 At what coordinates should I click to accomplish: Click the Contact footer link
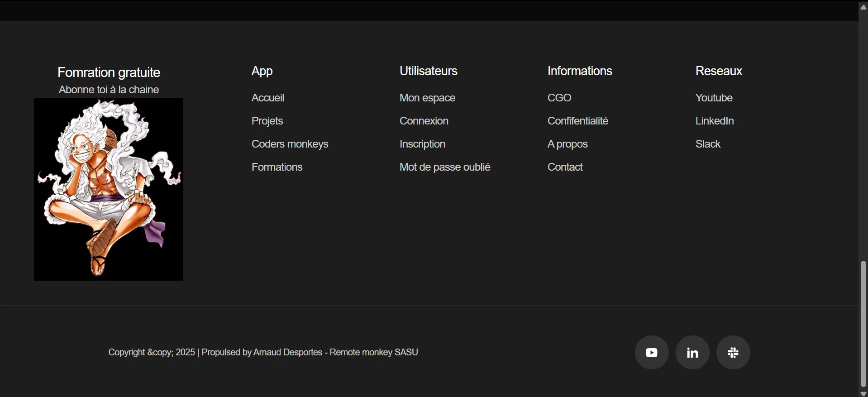point(565,167)
